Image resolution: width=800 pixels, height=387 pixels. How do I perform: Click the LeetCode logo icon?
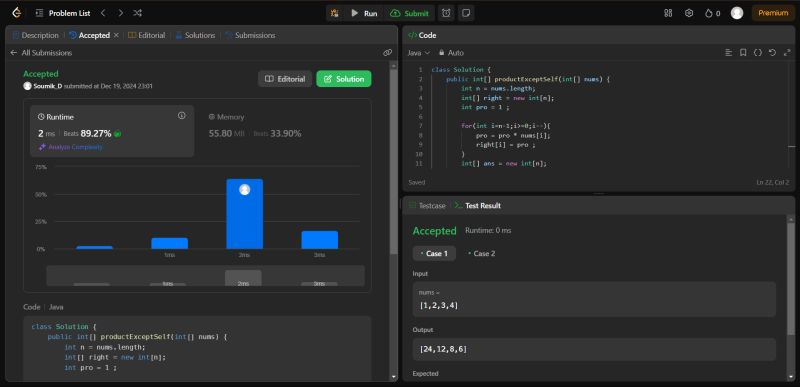tap(16, 13)
